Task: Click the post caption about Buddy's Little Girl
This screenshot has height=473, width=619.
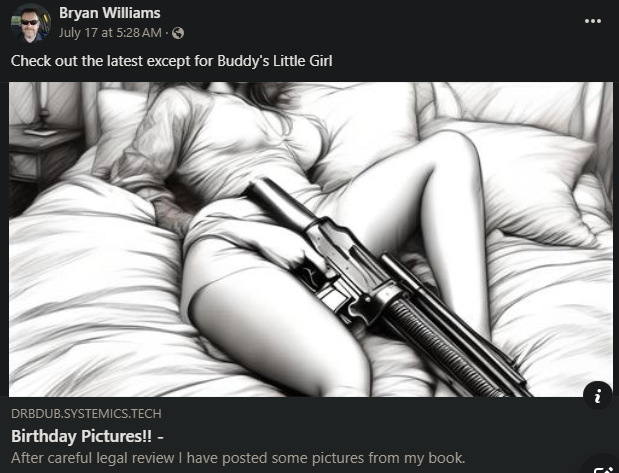Action: coord(172,61)
